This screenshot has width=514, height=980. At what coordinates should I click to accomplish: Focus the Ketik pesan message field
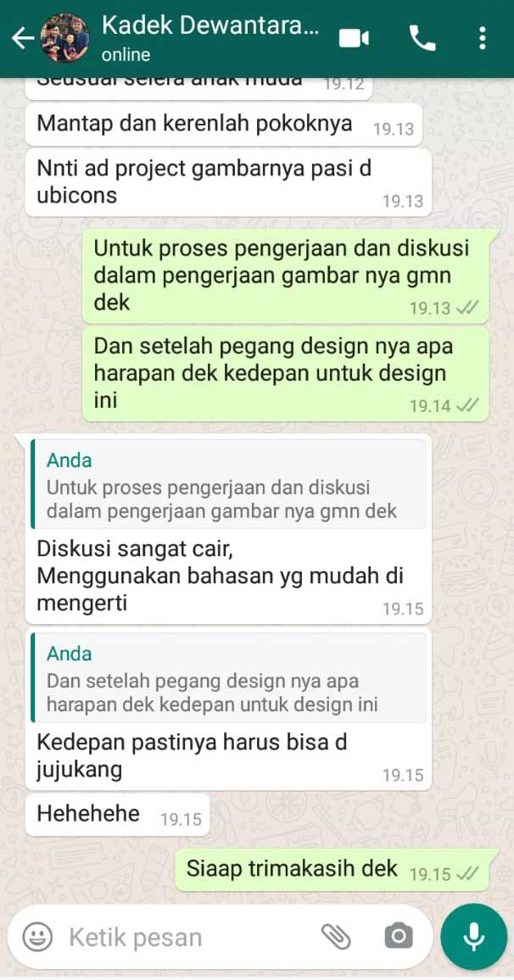(187, 937)
